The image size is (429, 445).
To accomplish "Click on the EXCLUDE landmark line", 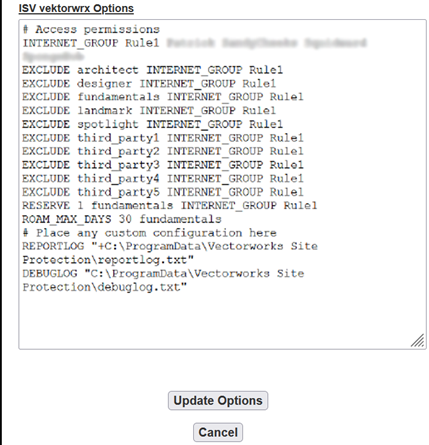I will pyautogui.click(x=149, y=110).
